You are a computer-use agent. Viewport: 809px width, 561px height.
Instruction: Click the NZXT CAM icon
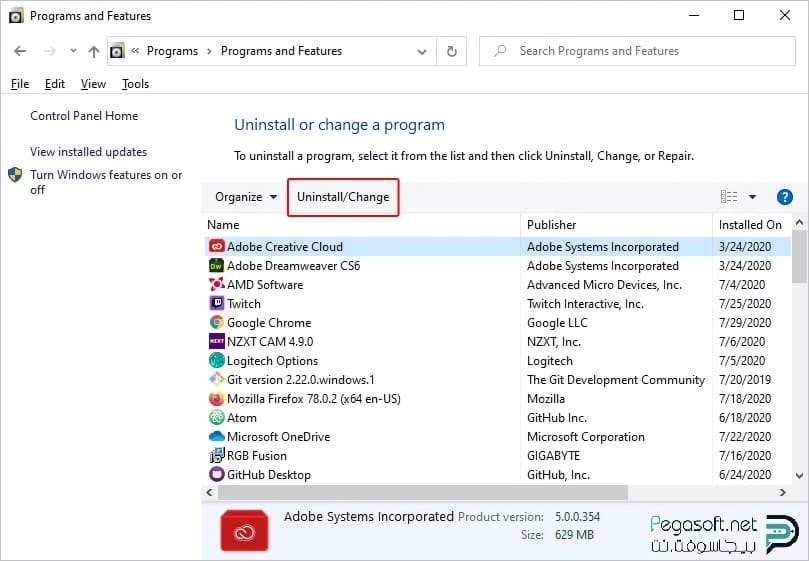216,342
